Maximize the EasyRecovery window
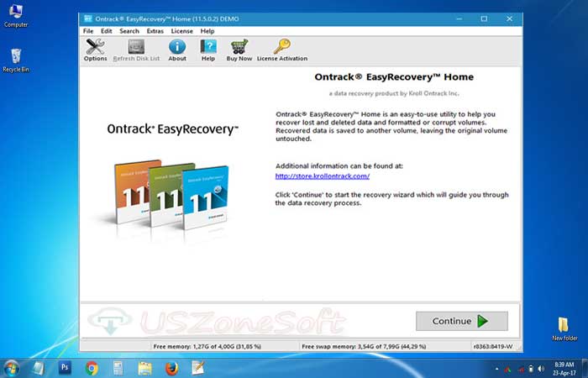 tap(484, 18)
